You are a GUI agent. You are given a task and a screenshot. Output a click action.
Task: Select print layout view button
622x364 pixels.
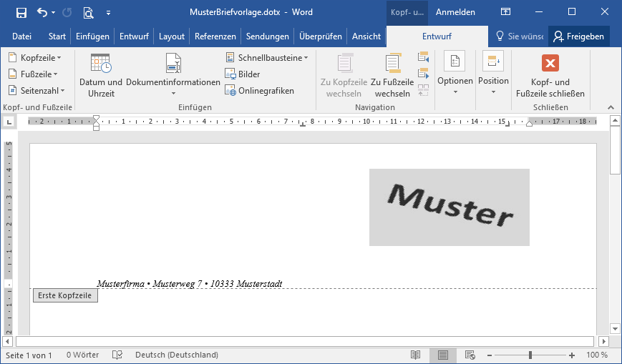click(x=443, y=355)
